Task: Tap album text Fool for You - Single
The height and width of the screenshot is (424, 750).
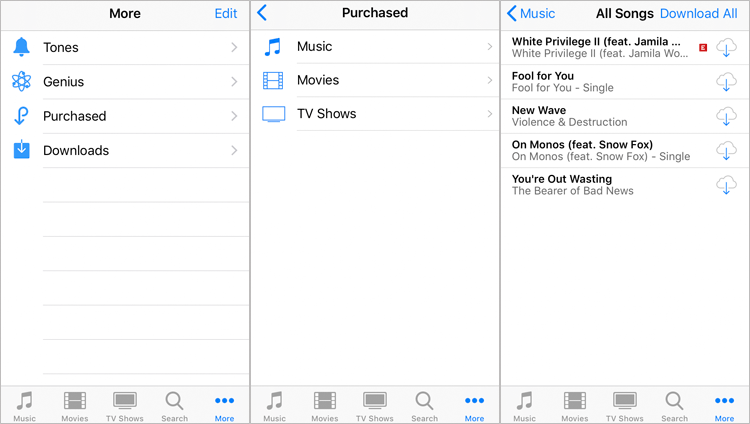Action: (562, 88)
